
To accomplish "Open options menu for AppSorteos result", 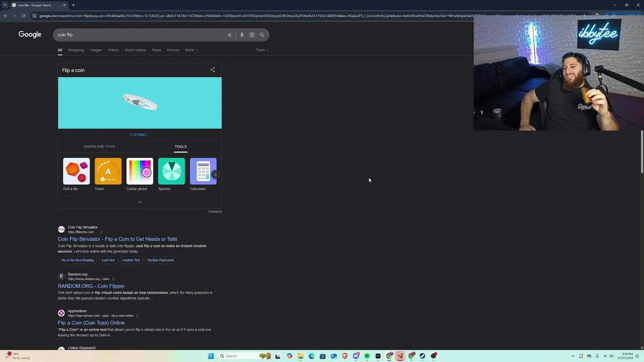I will click(137, 316).
